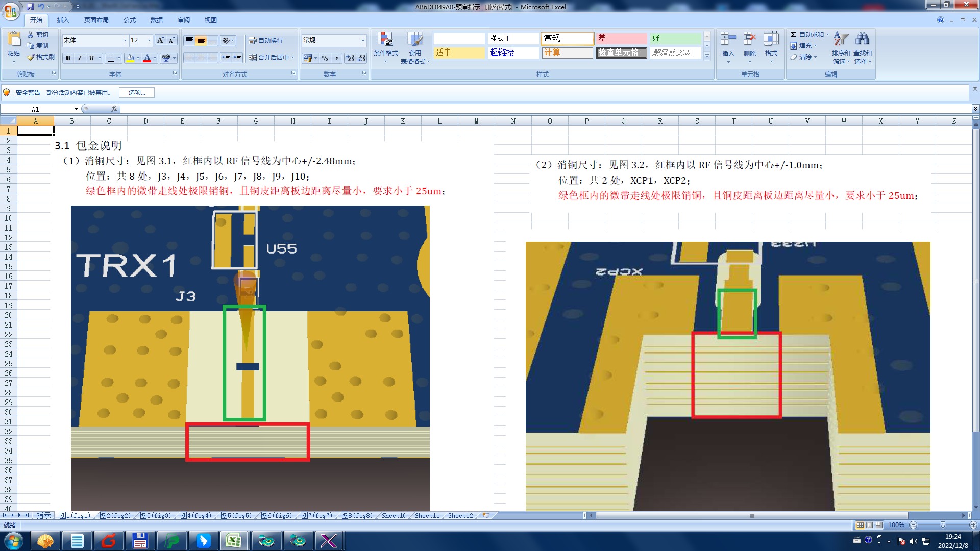Click the zoom slider handle in the status bar
The image size is (980, 551).
click(943, 525)
